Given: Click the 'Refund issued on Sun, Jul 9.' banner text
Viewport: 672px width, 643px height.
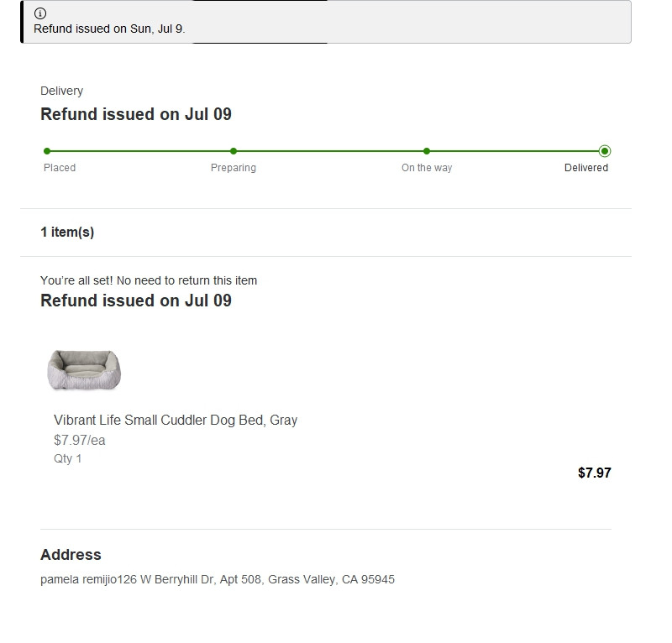Looking at the screenshot, I should pyautogui.click(x=109, y=29).
